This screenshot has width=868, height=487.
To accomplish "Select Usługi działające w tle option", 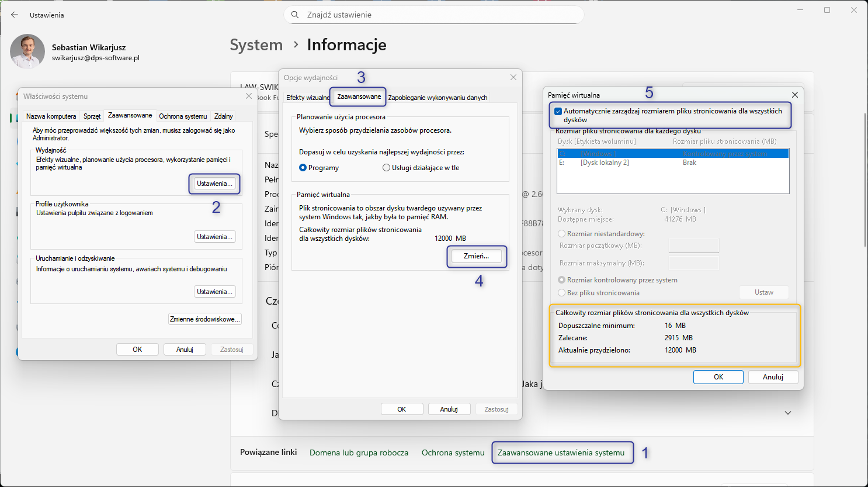I will pyautogui.click(x=386, y=168).
